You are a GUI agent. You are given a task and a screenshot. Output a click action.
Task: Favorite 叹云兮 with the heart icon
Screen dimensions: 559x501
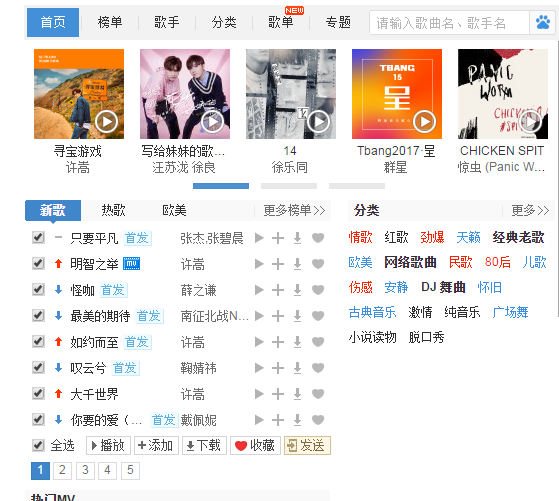(318, 368)
